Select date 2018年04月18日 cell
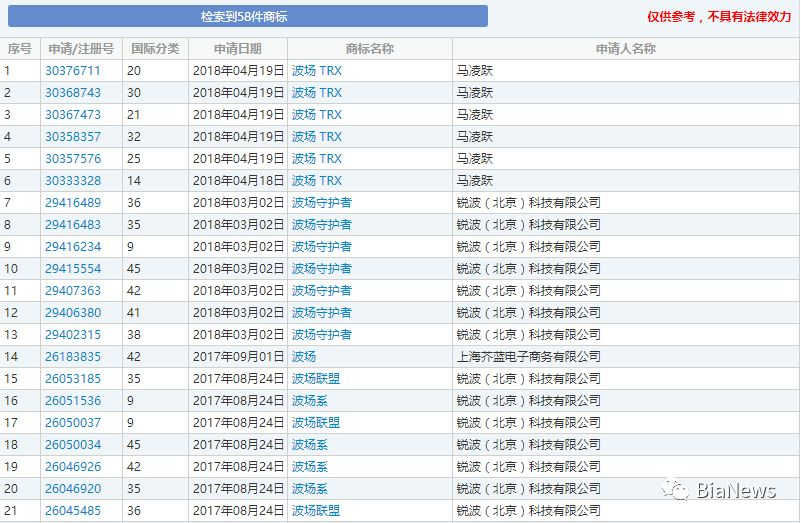801x523 pixels. point(238,180)
